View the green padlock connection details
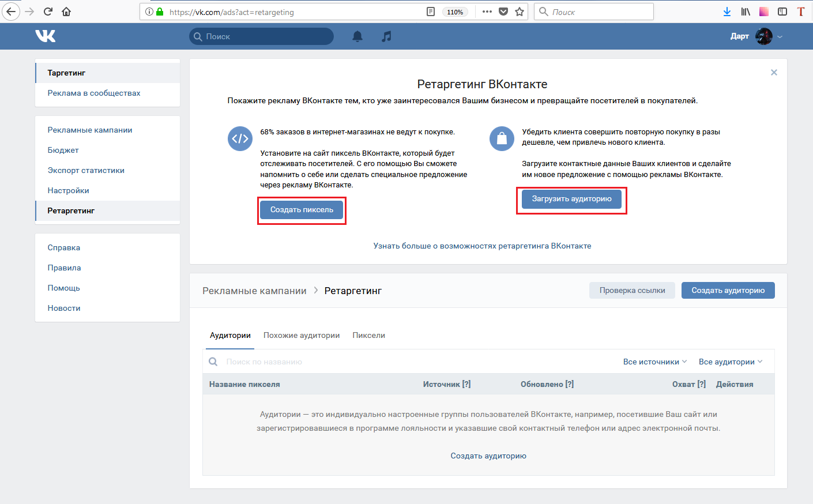The width and height of the screenshot is (813, 504). (160, 12)
